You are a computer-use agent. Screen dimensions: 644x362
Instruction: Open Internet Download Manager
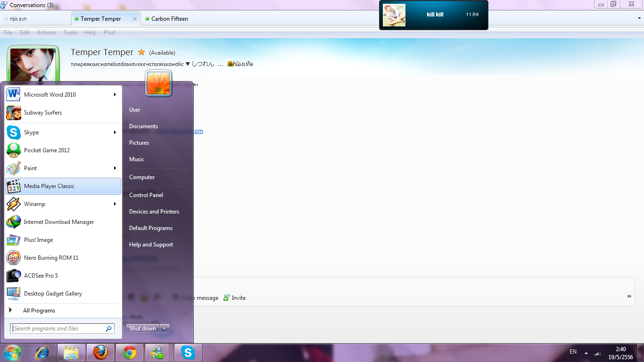tap(63, 222)
